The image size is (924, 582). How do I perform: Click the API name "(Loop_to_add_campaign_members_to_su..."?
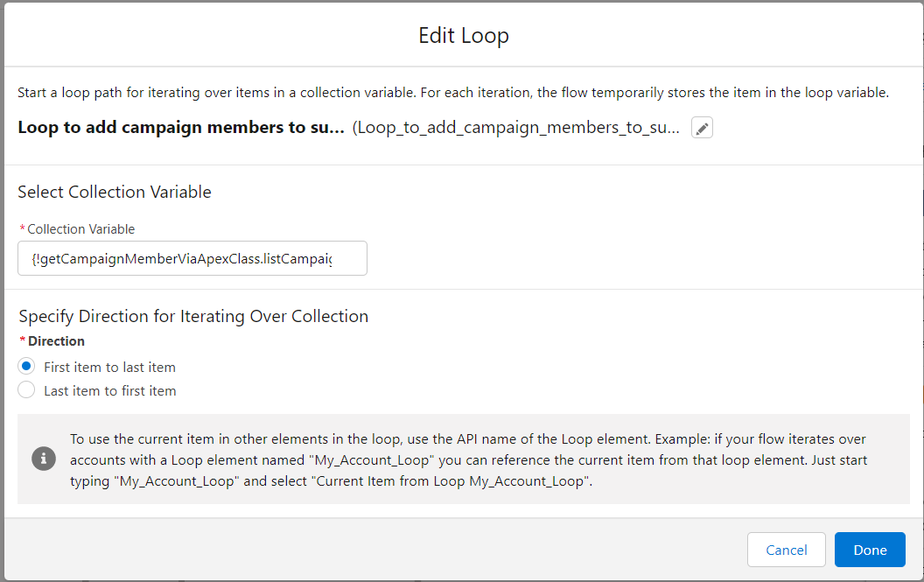coord(515,128)
